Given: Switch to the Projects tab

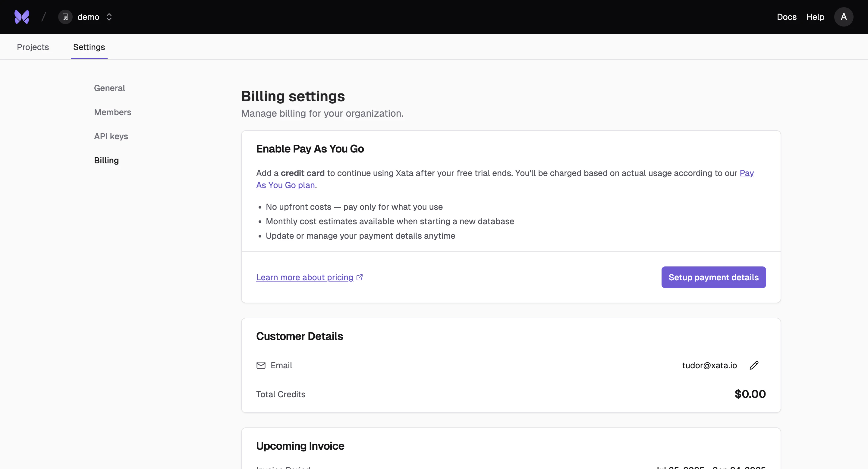Looking at the screenshot, I should 33,47.
